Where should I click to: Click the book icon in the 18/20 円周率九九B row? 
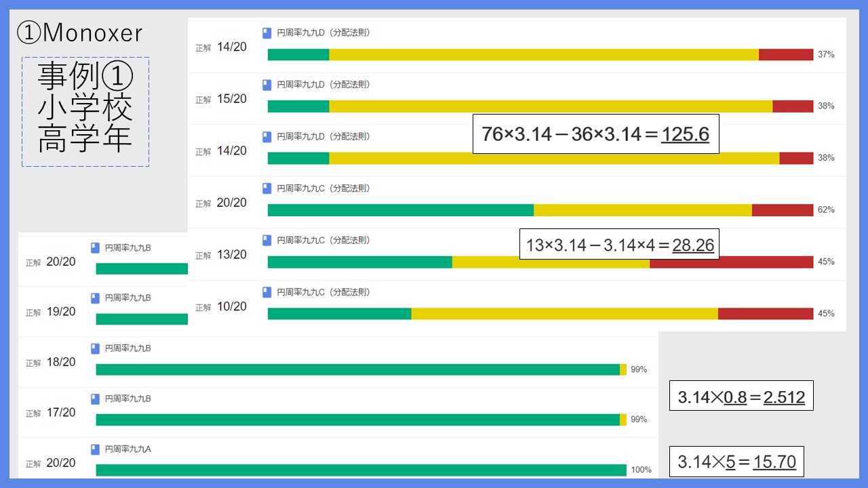coord(95,348)
